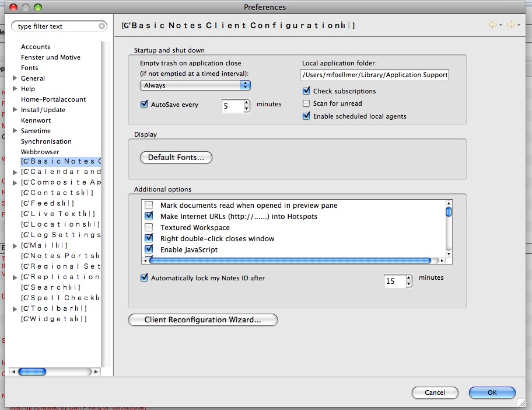The image size is (532, 410).
Task: Click additional options scroll down arrow
Action: pyautogui.click(x=449, y=253)
